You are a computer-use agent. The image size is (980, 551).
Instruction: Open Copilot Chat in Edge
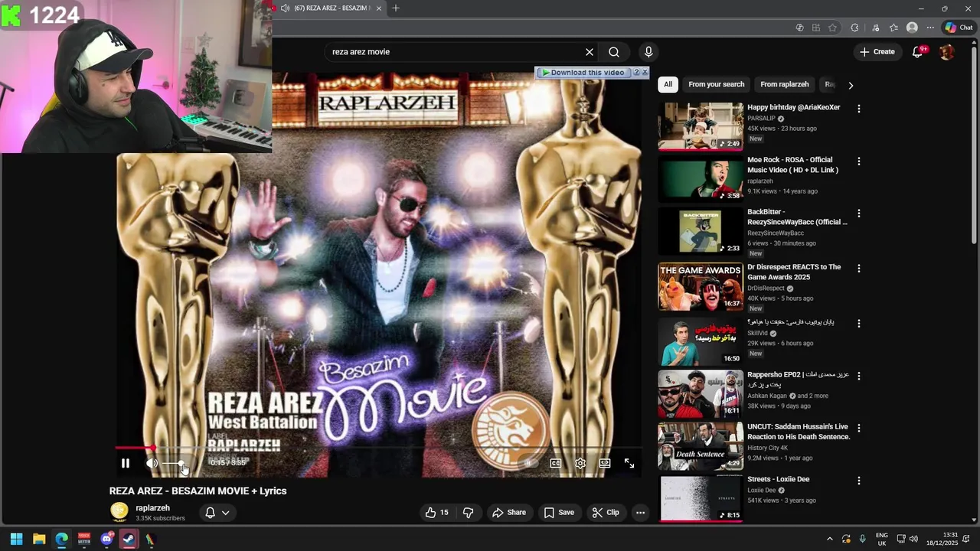(x=959, y=28)
